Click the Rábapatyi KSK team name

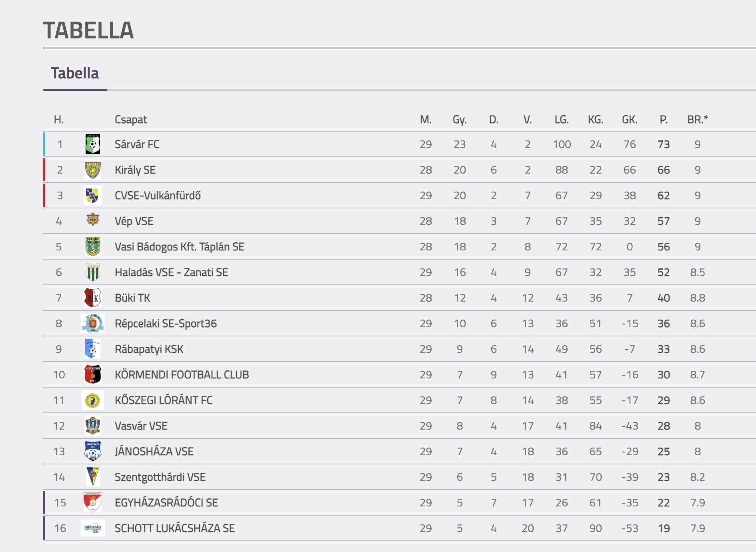[x=149, y=349]
